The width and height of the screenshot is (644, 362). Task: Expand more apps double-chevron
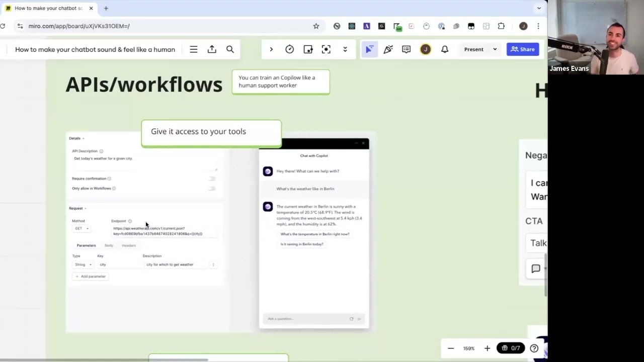[345, 49]
